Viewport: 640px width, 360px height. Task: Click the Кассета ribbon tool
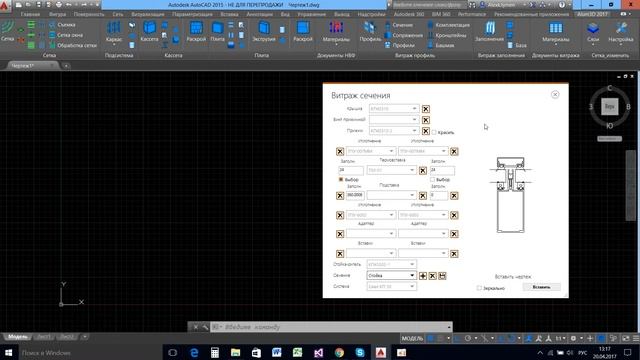click(149, 32)
